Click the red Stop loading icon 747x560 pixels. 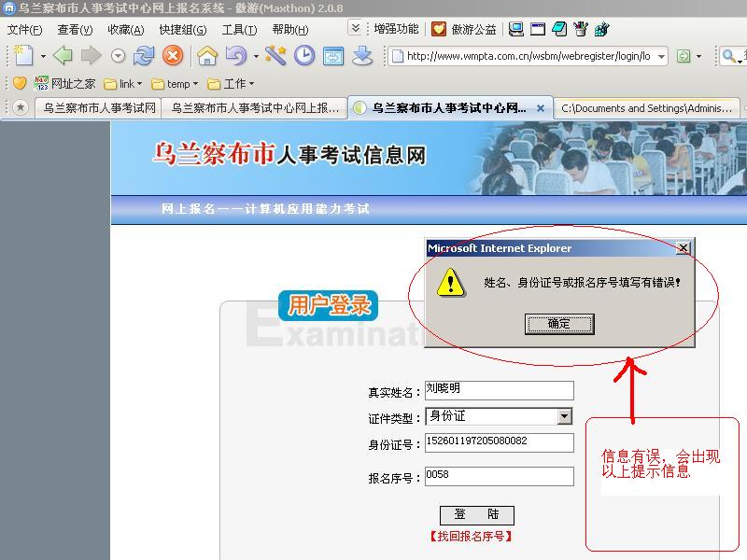tap(173, 56)
